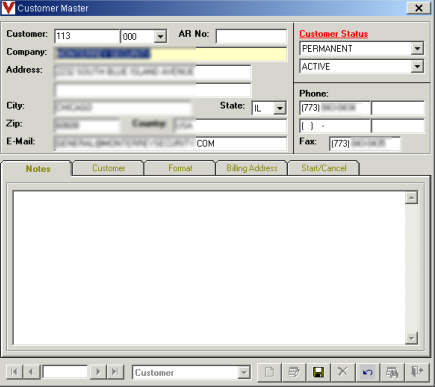
Task: Switch to the Customer tab
Action: point(109,168)
